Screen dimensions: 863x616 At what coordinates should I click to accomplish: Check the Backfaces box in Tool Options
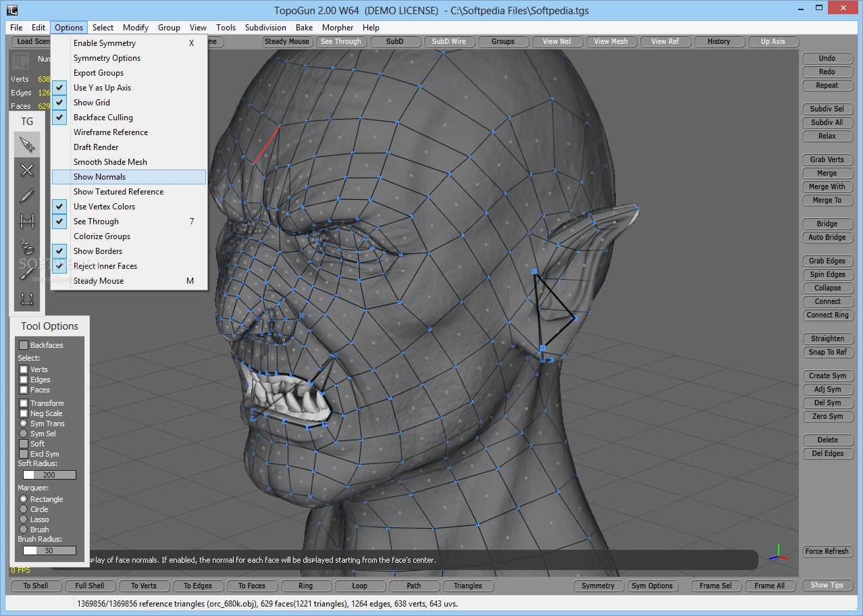[24, 345]
